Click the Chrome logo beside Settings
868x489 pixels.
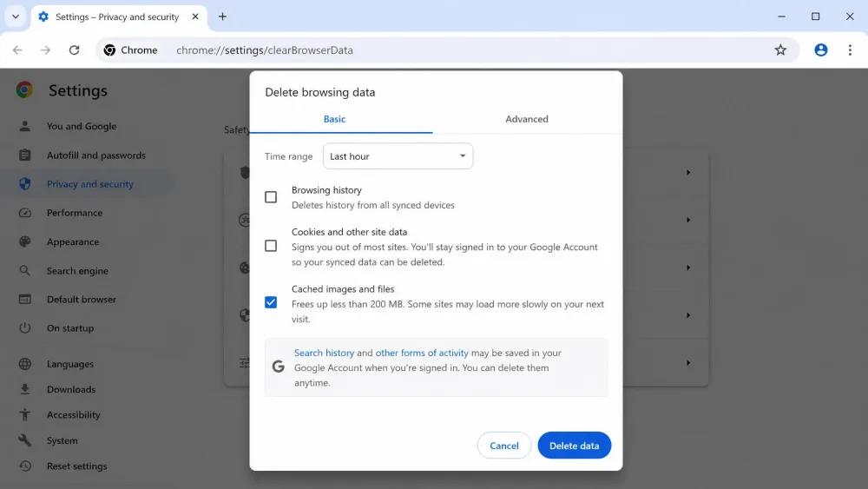pos(24,89)
